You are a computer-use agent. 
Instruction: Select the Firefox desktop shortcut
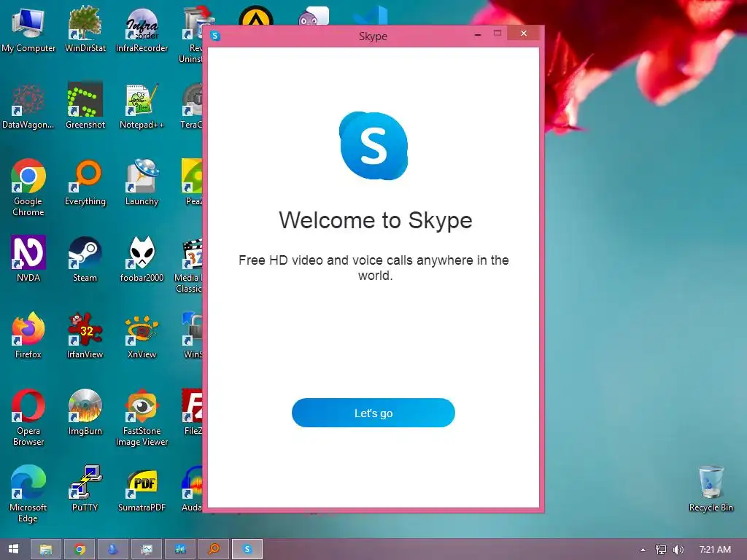28,335
